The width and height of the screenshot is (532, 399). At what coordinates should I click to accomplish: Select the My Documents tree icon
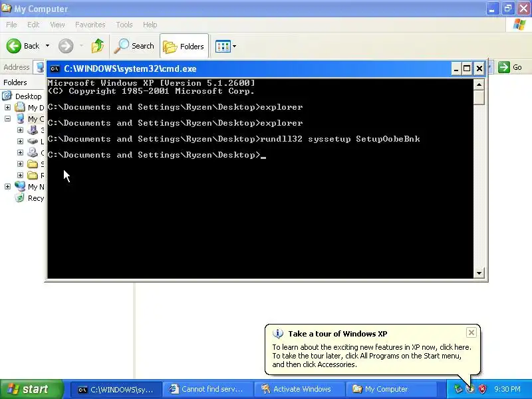coord(20,107)
